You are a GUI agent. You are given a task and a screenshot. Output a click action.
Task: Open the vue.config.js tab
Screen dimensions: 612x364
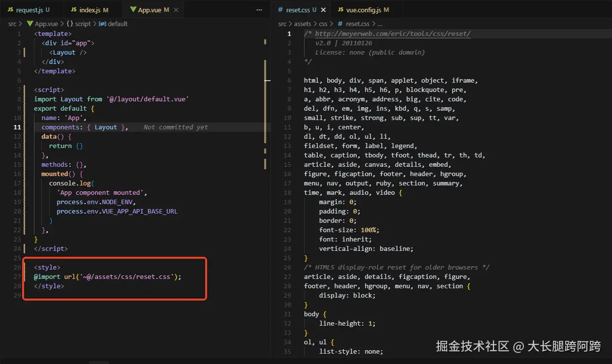tap(367, 10)
